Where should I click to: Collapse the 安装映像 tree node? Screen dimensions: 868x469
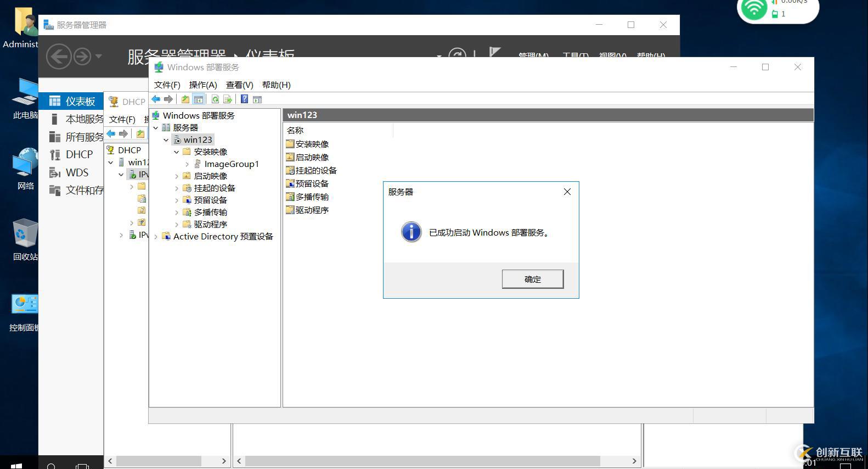177,152
